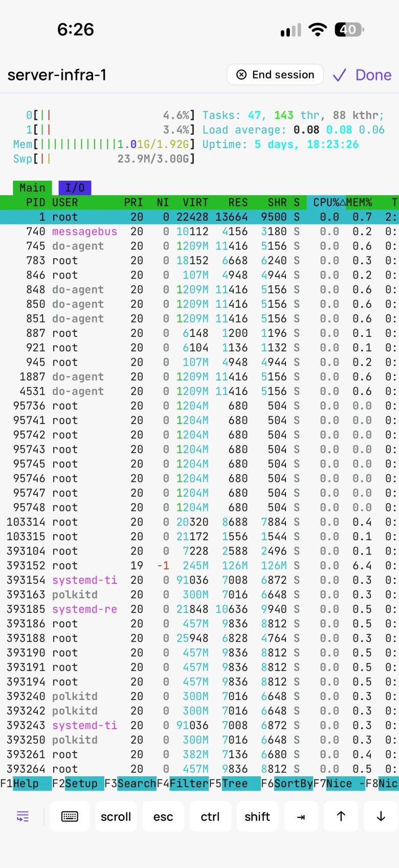Screen dimensions: 399x868
Task: Click F1 Help in function bar
Action: 26,784
